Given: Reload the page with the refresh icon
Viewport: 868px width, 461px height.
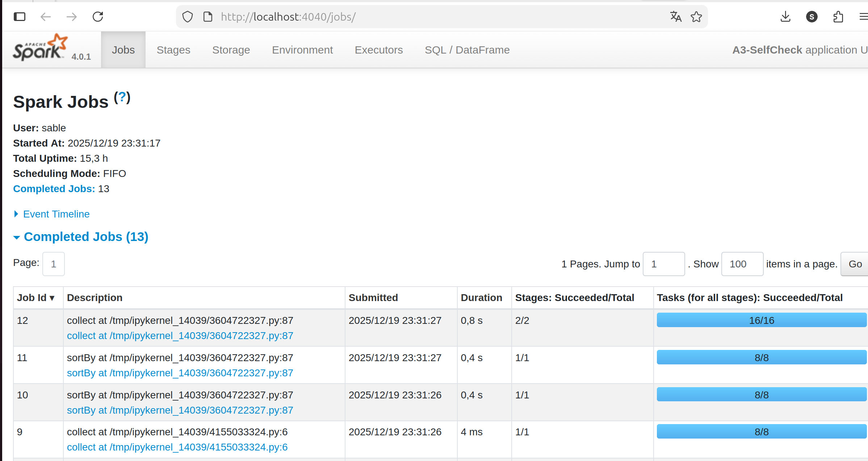Looking at the screenshot, I should 98,17.
